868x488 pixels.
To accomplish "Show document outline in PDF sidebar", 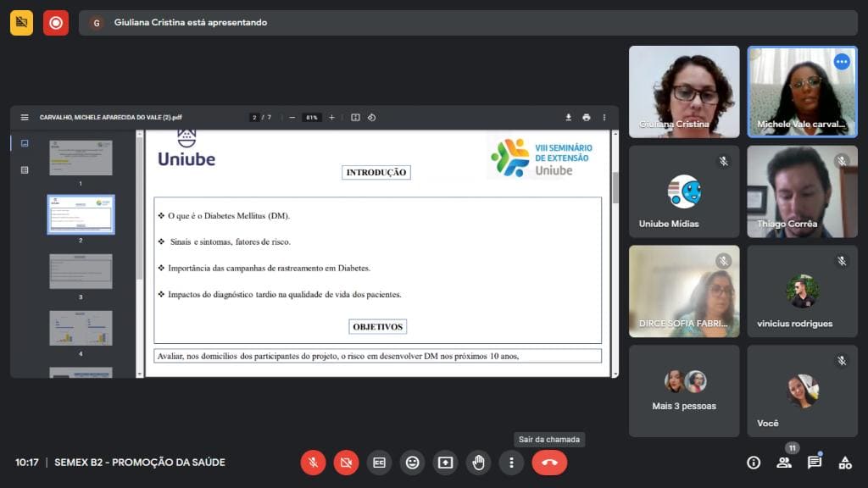I will 25,169.
